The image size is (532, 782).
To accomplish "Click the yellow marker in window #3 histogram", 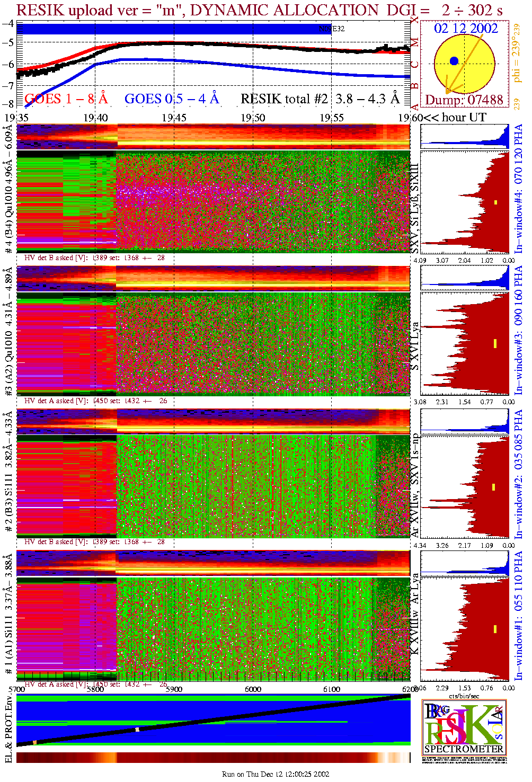I will coord(495,343).
